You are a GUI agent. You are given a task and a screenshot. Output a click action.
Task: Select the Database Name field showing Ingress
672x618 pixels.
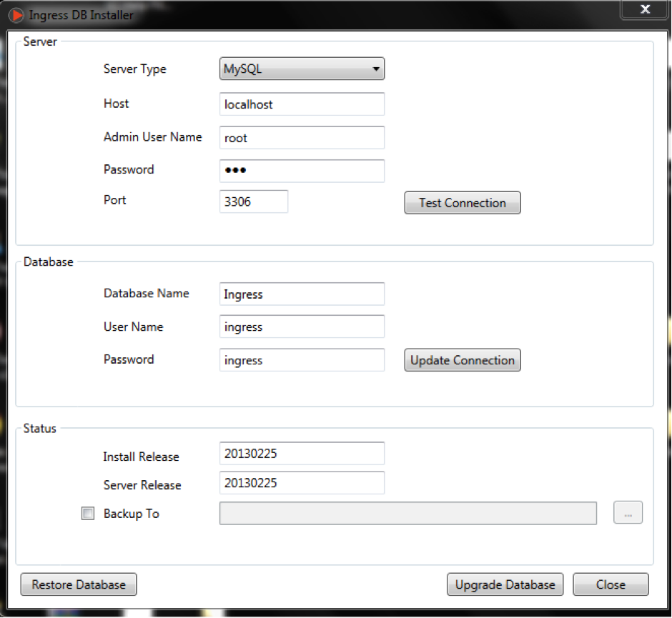(301, 294)
